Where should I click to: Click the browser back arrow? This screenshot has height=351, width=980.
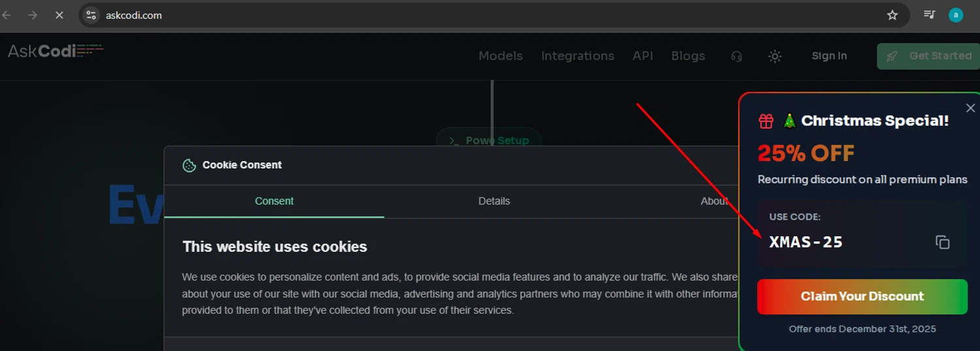click(x=7, y=15)
